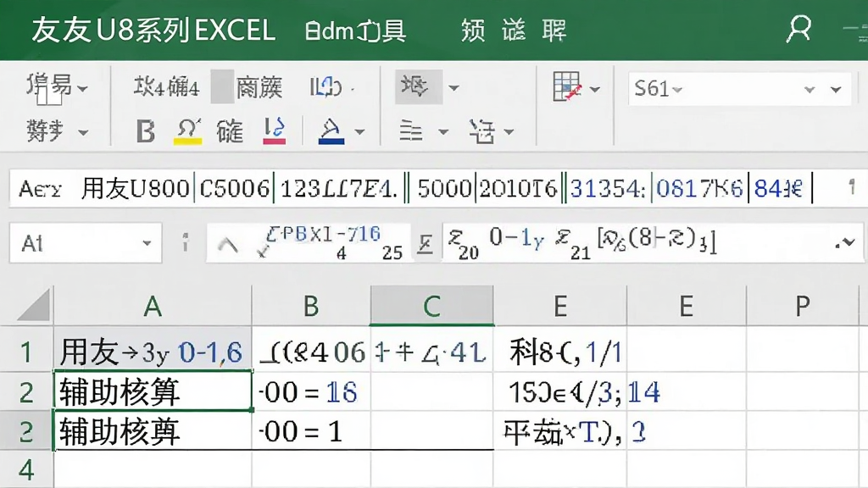Screen dimensions: 868x488
Task: Open the table borders grid icon
Action: (x=567, y=87)
